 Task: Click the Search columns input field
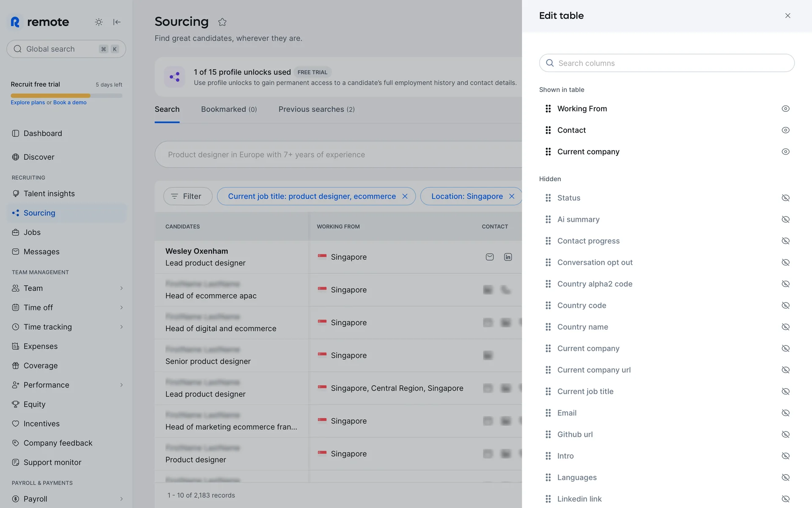tap(672, 63)
